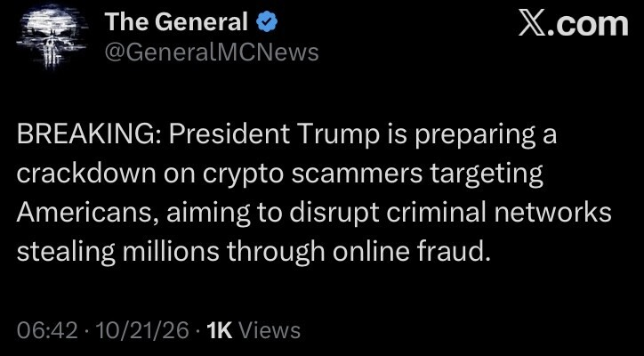The width and height of the screenshot is (644, 356).
Task: Open The General display name
Action: pyautogui.click(x=177, y=21)
